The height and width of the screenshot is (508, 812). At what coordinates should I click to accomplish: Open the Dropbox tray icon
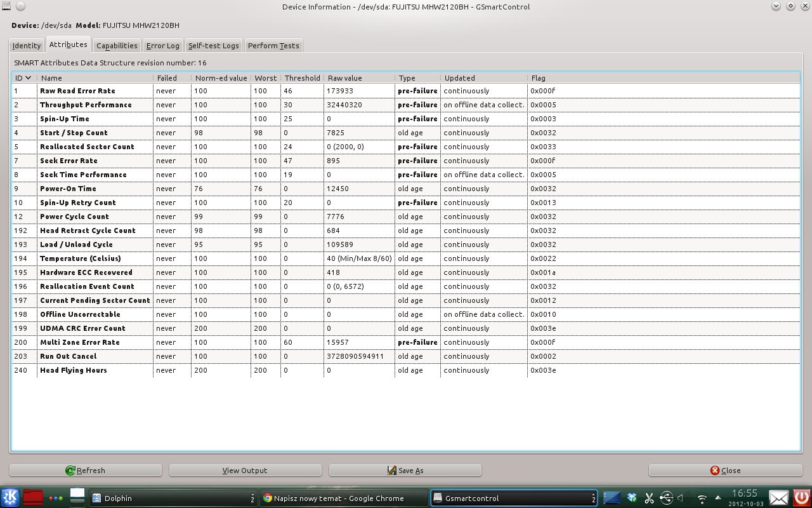coord(632,498)
